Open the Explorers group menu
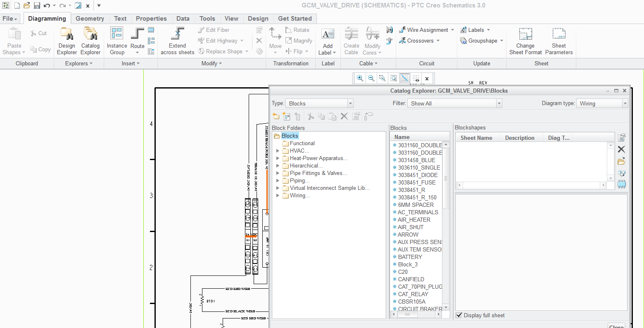 coord(79,63)
